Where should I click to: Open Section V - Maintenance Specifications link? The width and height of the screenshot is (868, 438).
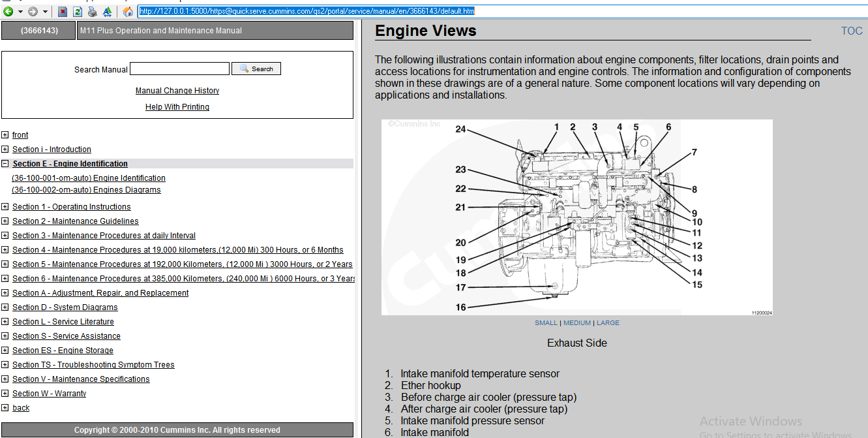(81, 379)
